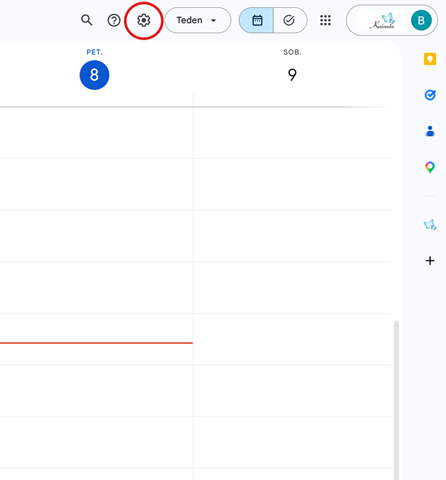Open the help question mark icon

tap(114, 20)
